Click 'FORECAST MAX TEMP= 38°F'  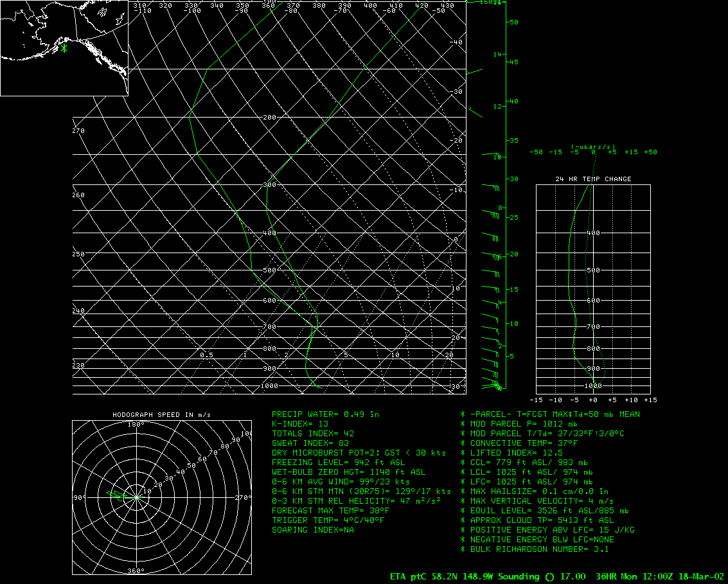click(330, 511)
